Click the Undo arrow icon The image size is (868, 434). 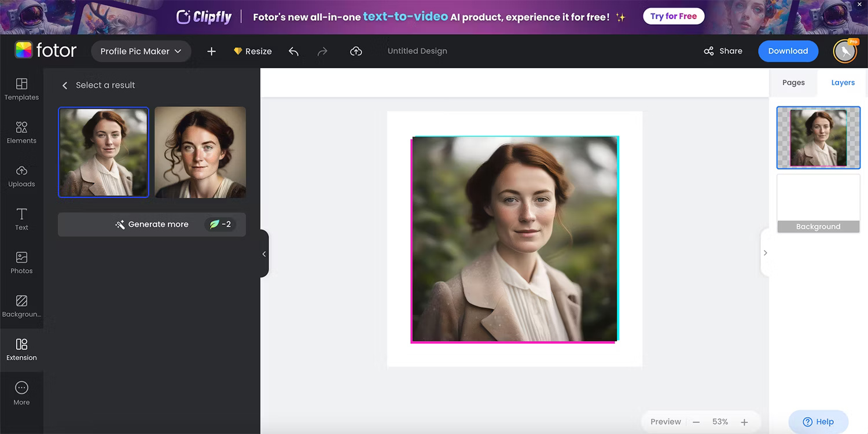[293, 51]
